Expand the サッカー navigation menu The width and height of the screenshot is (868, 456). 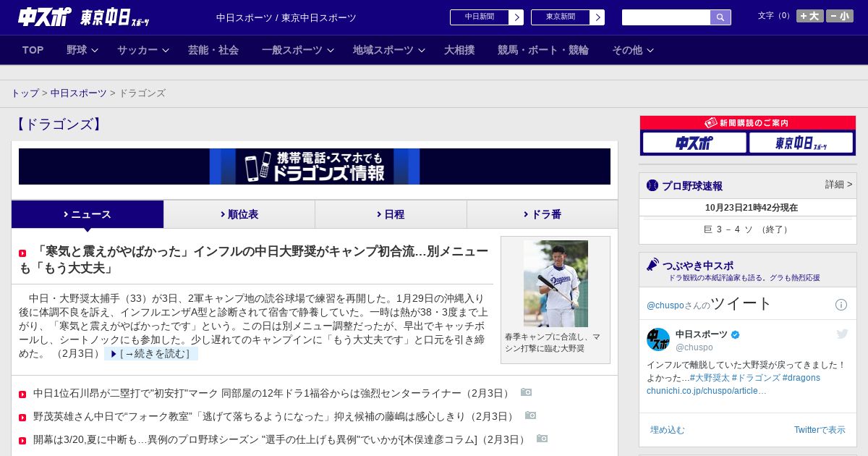142,50
